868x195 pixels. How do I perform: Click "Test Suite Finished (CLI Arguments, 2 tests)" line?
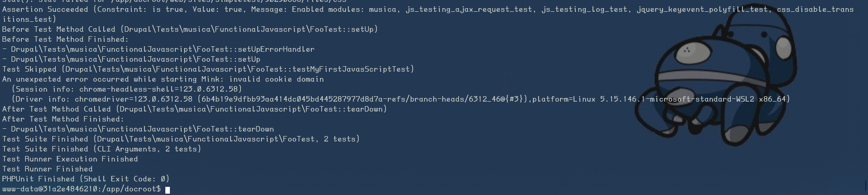coord(101,149)
